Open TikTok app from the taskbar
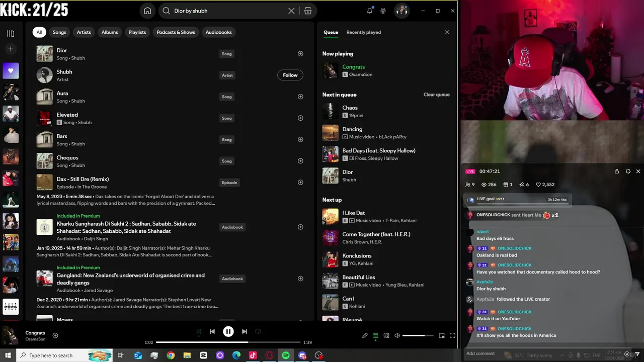This screenshot has height=362, width=644. point(253,355)
